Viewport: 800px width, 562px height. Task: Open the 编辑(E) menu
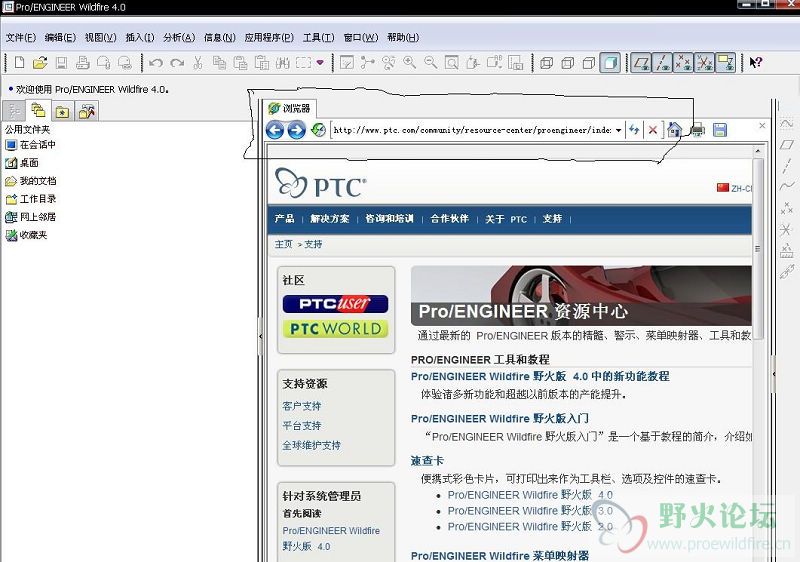(60, 37)
